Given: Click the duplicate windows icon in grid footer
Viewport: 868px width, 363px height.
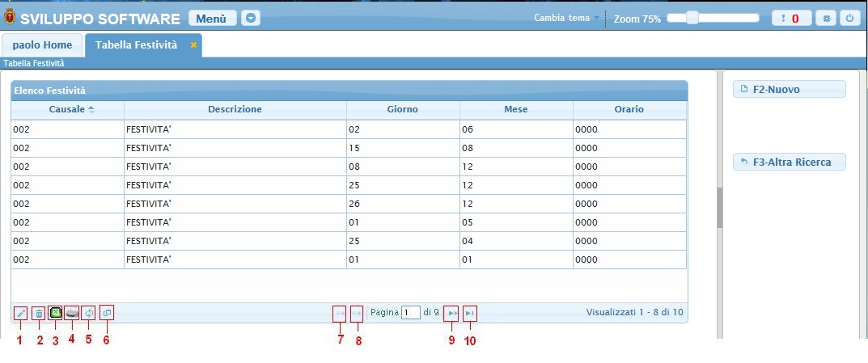Looking at the screenshot, I should [107, 313].
